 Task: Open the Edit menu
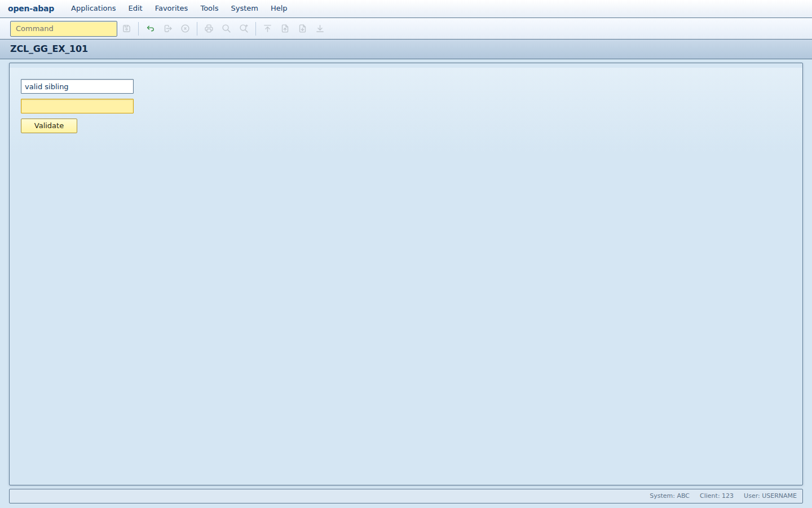[135, 8]
